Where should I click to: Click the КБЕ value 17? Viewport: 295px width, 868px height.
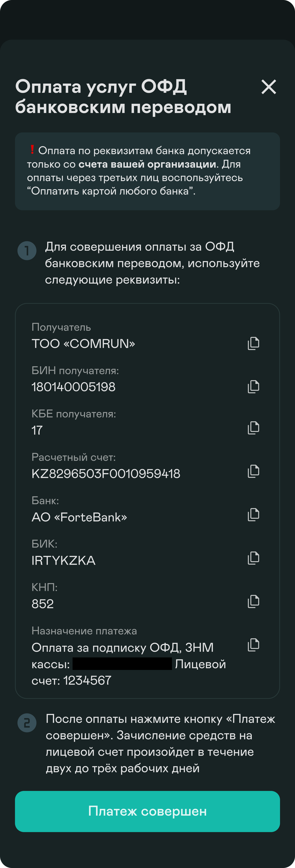point(37,430)
